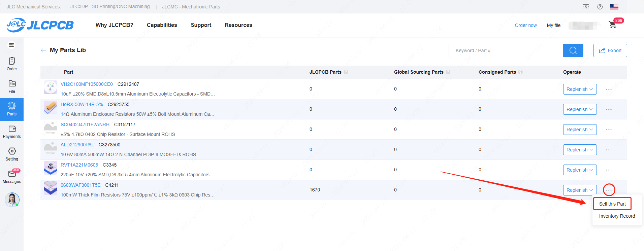Click the part number C3345 text
Screen dimensions: 644x251
tap(110, 165)
